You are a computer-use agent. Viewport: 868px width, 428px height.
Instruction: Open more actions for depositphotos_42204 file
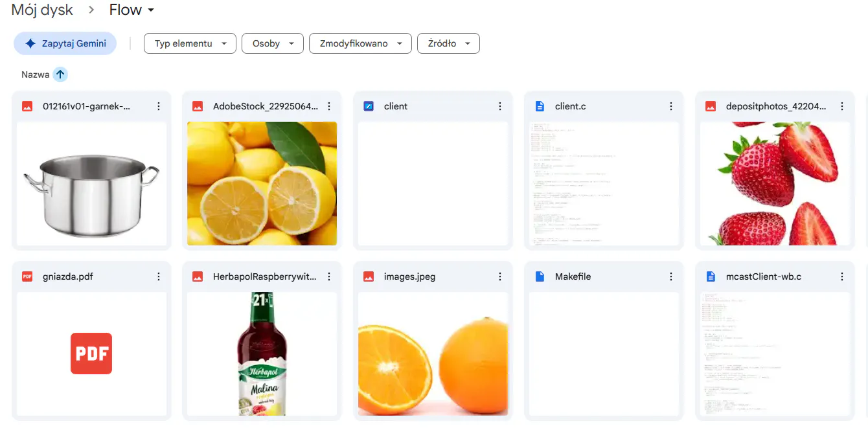[842, 106]
